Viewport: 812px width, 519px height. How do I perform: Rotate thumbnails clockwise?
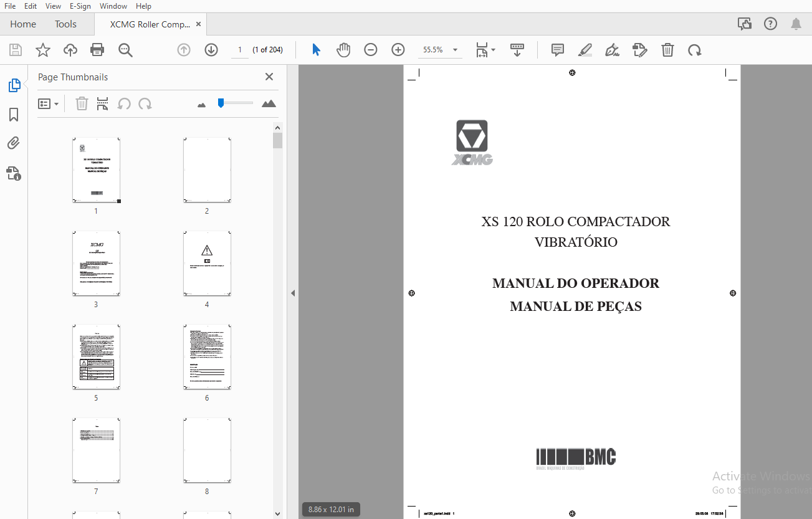point(145,103)
